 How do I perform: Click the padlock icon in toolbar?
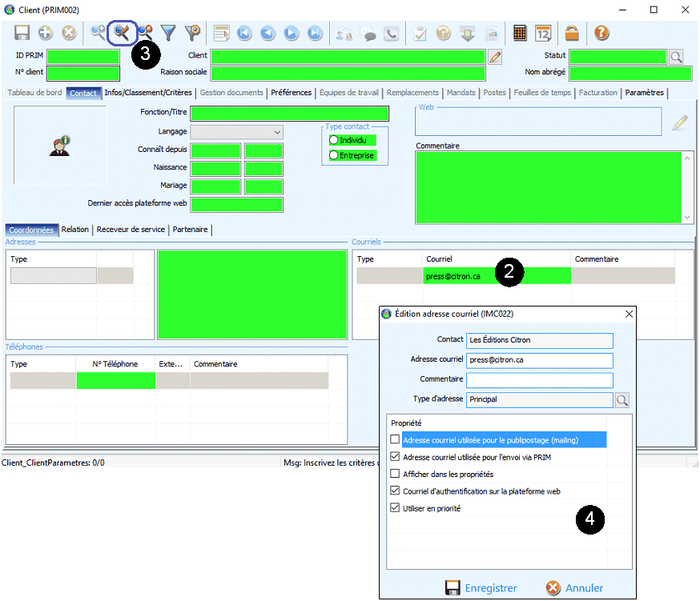pyautogui.click(x=572, y=33)
